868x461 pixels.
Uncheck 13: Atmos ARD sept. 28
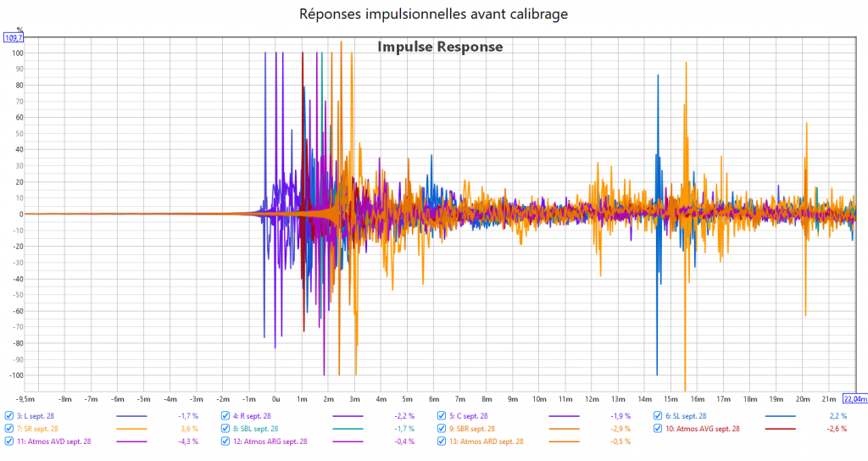442,442
